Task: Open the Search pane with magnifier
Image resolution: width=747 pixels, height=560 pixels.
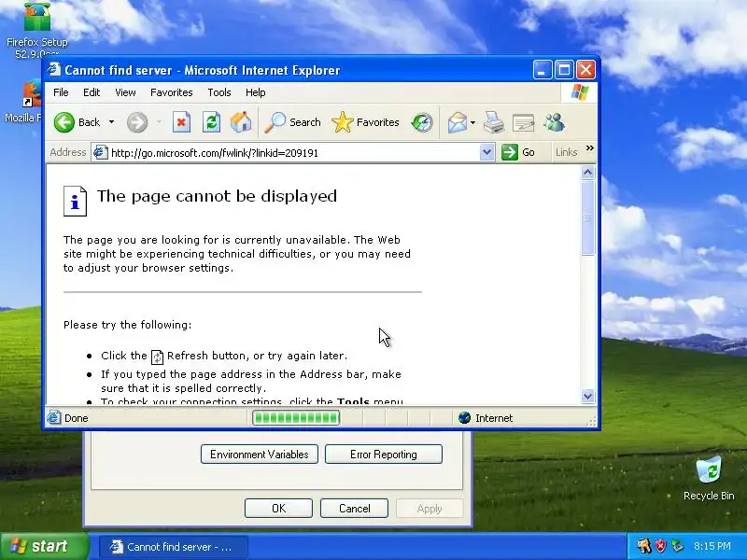Action: 292,122
